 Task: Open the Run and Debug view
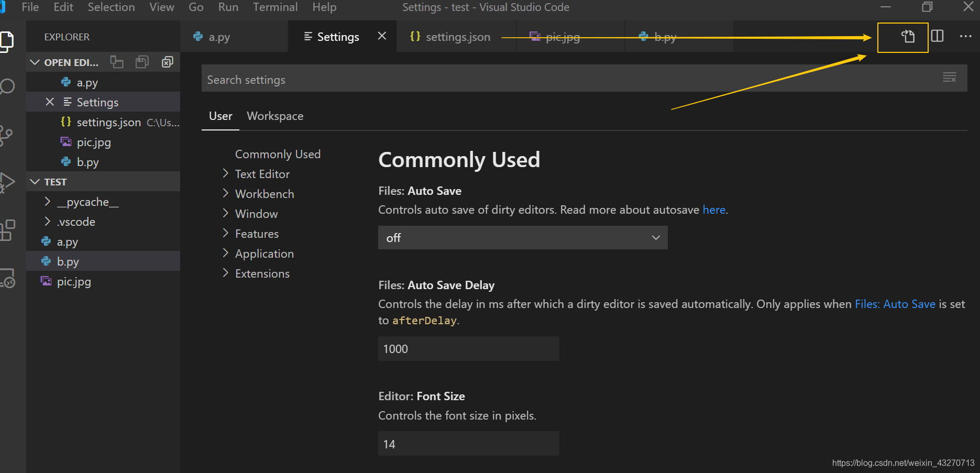(8, 182)
